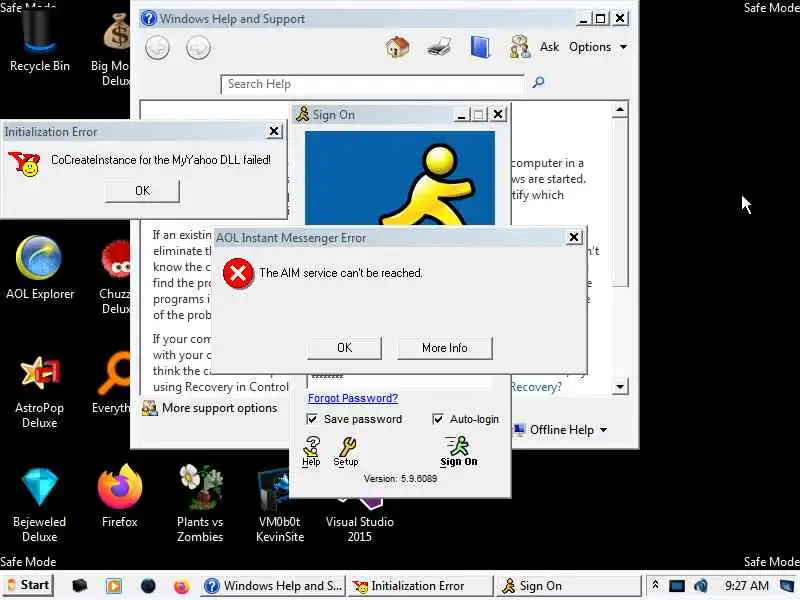The image size is (800, 600).
Task: Open the Recycle Bin desktop icon
Action: pos(38,41)
